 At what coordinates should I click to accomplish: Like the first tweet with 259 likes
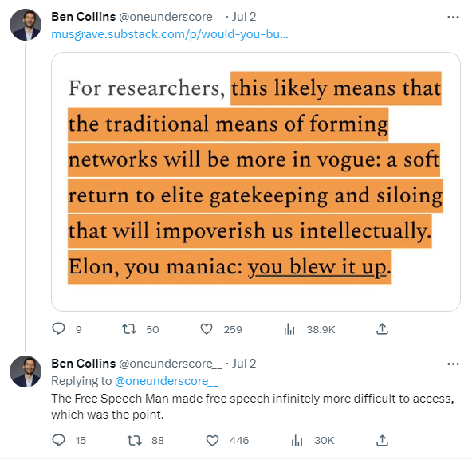click(x=207, y=329)
